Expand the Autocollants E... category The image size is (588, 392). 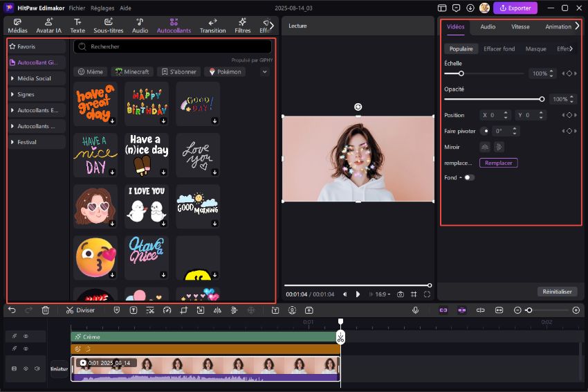pyautogui.click(x=37, y=110)
